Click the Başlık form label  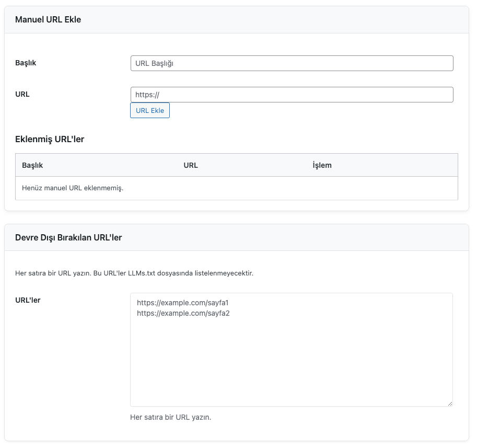[x=26, y=63]
